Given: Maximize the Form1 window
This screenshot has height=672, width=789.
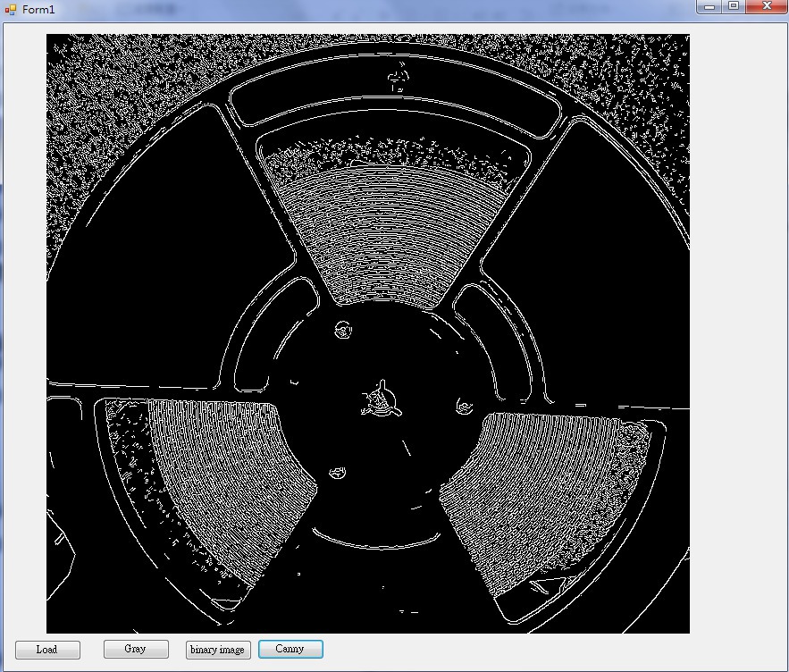Looking at the screenshot, I should click(x=734, y=6).
